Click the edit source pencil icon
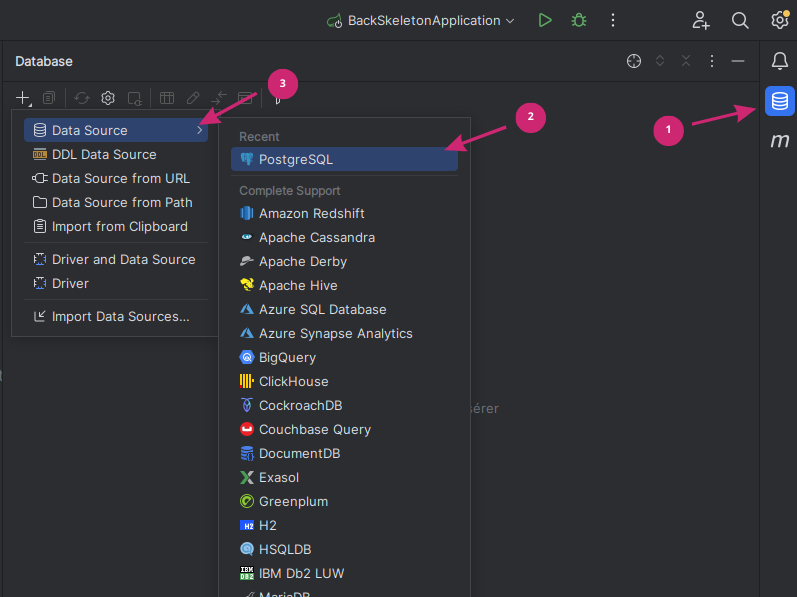 (193, 98)
